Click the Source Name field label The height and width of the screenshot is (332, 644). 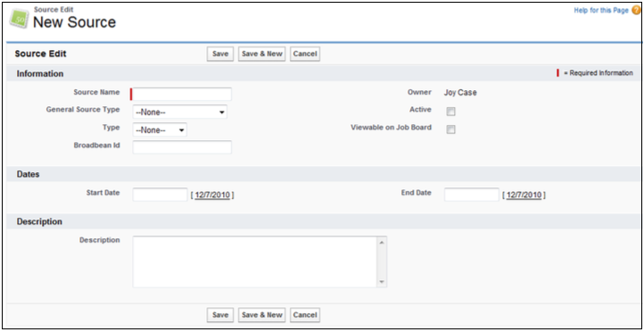(97, 92)
